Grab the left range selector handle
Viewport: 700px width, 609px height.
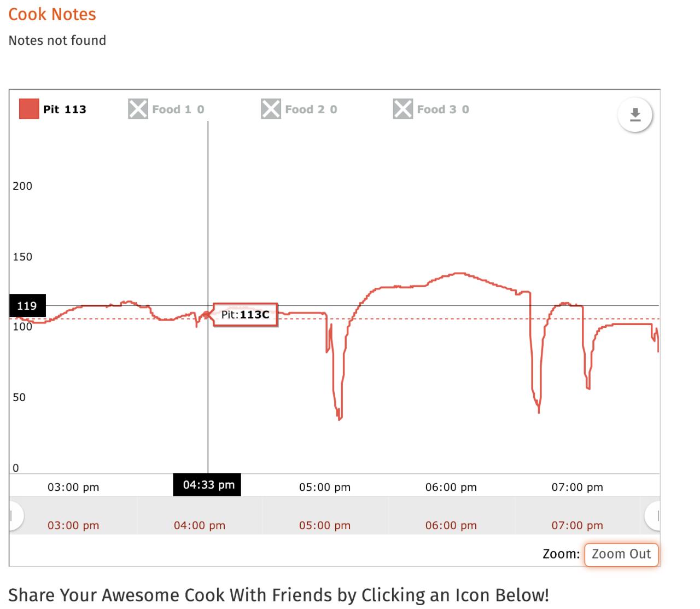click(x=16, y=515)
